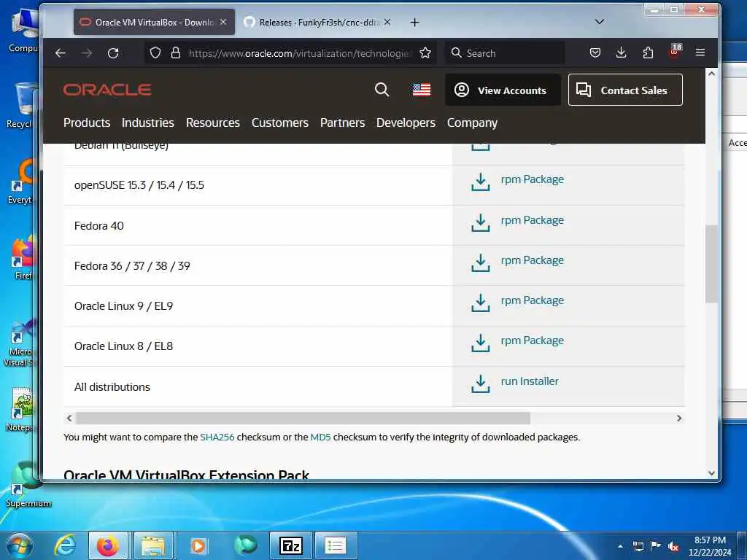Viewport: 747px width, 560px height.
Task: Open Supermium desktop shortcut
Action: click(26, 483)
